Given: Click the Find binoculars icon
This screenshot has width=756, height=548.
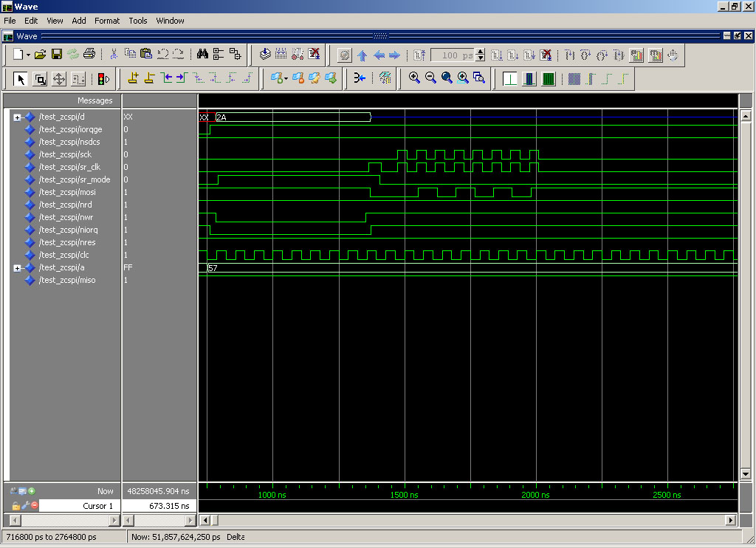Looking at the screenshot, I should [202, 55].
